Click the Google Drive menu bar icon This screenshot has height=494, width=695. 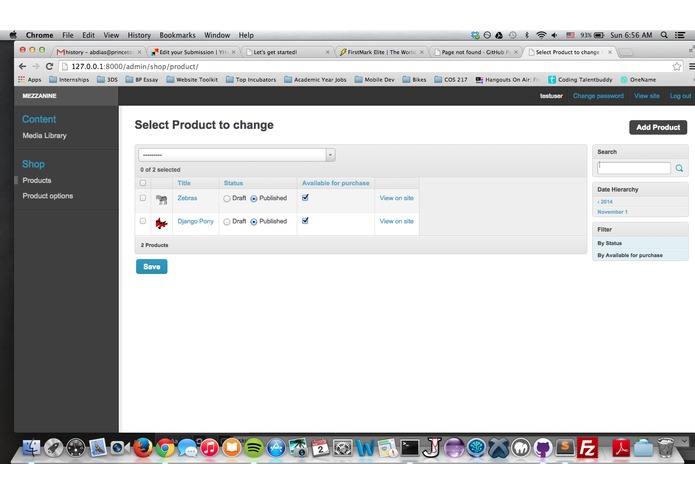point(499,35)
